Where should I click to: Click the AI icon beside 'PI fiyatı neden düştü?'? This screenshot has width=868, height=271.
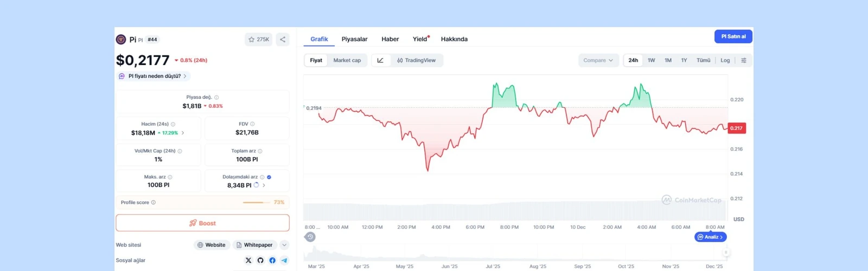coord(122,76)
